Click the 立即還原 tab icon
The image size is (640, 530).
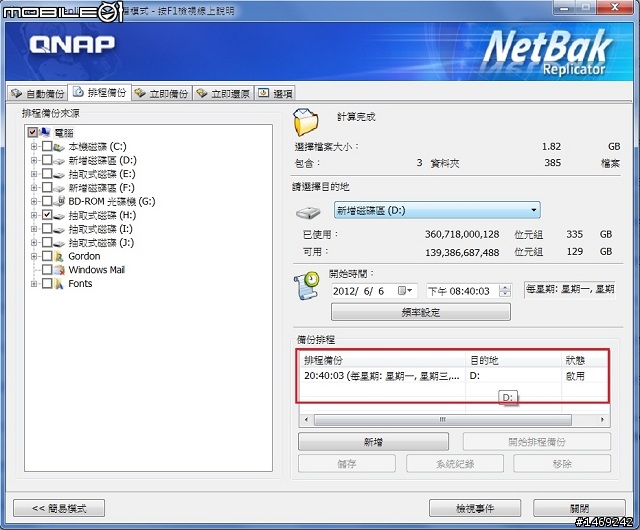202,93
